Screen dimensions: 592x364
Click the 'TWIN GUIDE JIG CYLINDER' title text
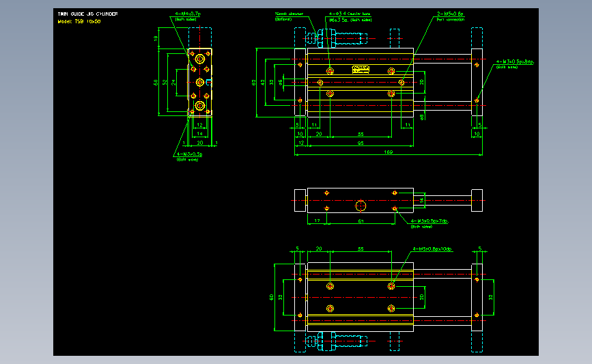coord(87,14)
